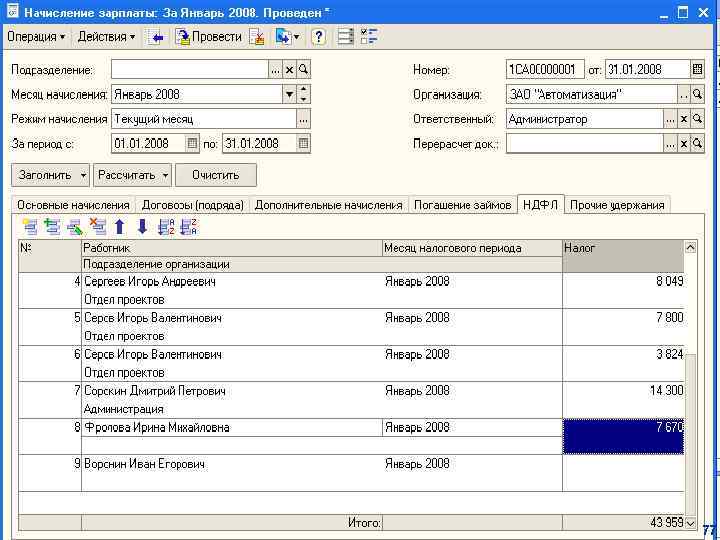Open ellipsis selection for Режим начисления
The width and height of the screenshot is (720, 540).
304,119
